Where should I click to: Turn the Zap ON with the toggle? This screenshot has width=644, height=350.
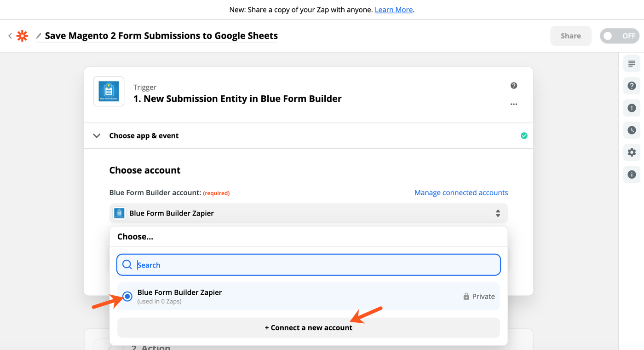[x=619, y=35]
